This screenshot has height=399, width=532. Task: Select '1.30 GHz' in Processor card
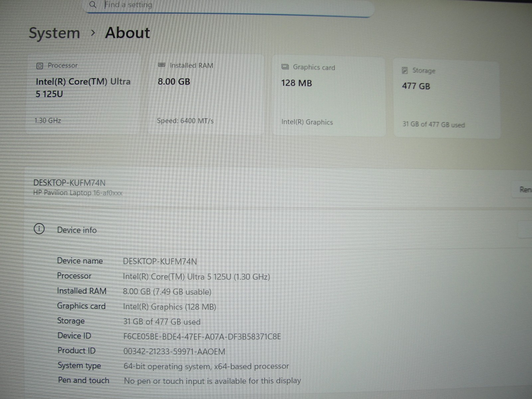coord(48,121)
